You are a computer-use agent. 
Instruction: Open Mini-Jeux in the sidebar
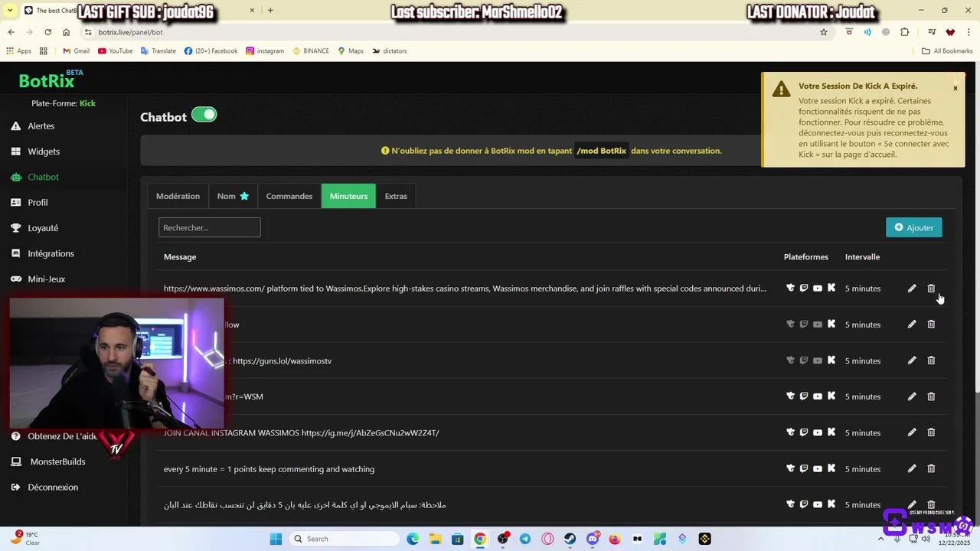pyautogui.click(x=38, y=279)
